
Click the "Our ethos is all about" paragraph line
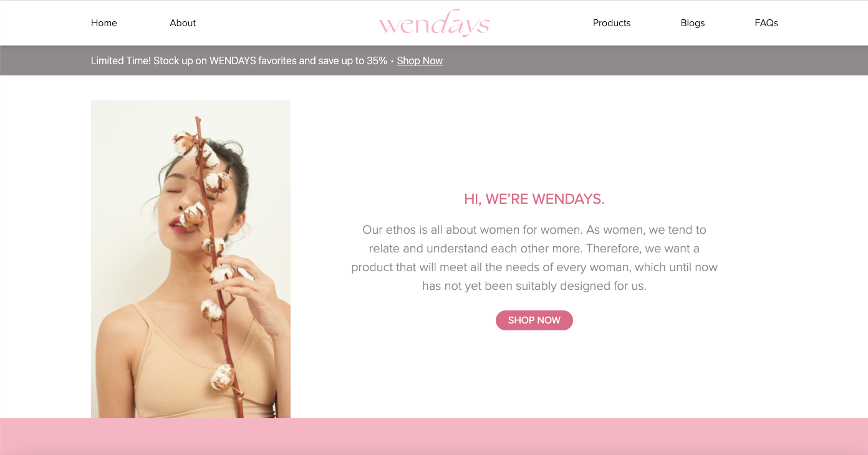[534, 230]
